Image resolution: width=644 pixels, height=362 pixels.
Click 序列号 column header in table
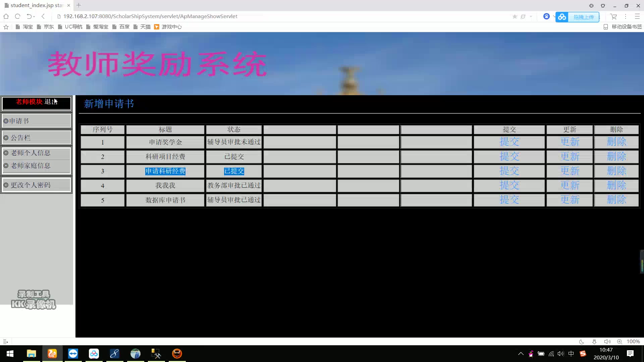point(102,129)
